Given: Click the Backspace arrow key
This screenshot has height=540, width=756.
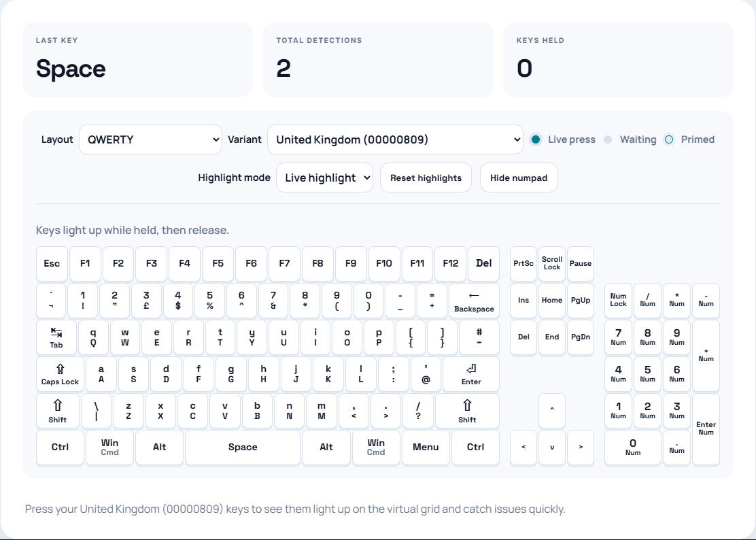Looking at the screenshot, I should click(x=474, y=301).
